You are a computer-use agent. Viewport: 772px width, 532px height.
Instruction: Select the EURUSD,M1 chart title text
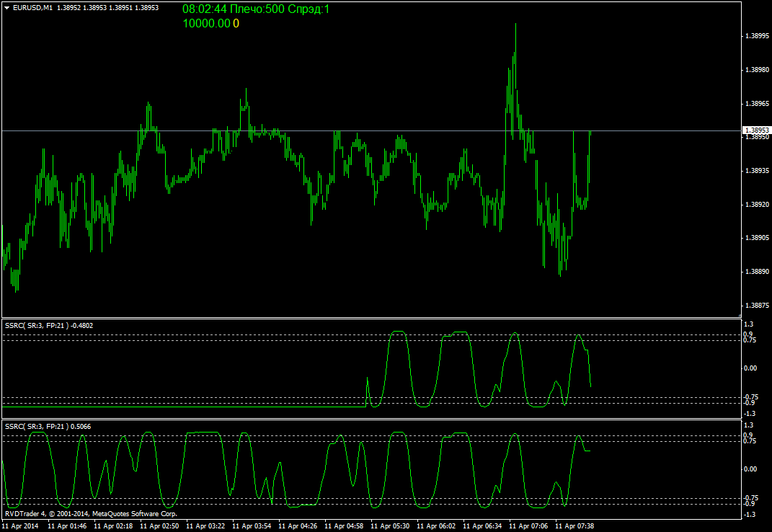click(x=32, y=8)
